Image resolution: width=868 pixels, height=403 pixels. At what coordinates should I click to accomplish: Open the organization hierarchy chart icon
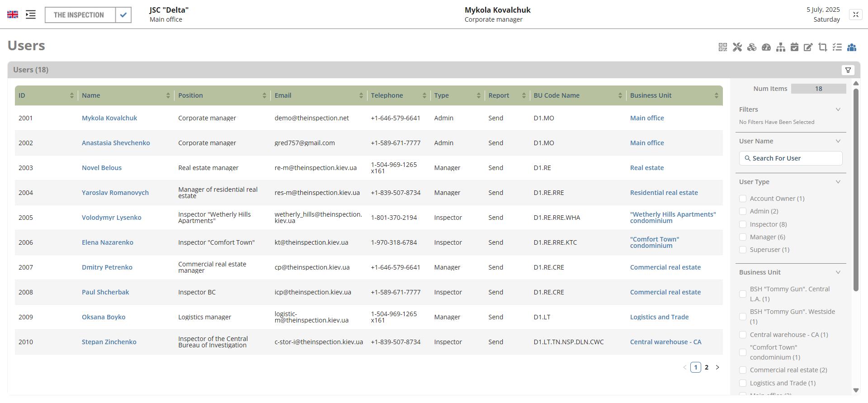point(780,47)
